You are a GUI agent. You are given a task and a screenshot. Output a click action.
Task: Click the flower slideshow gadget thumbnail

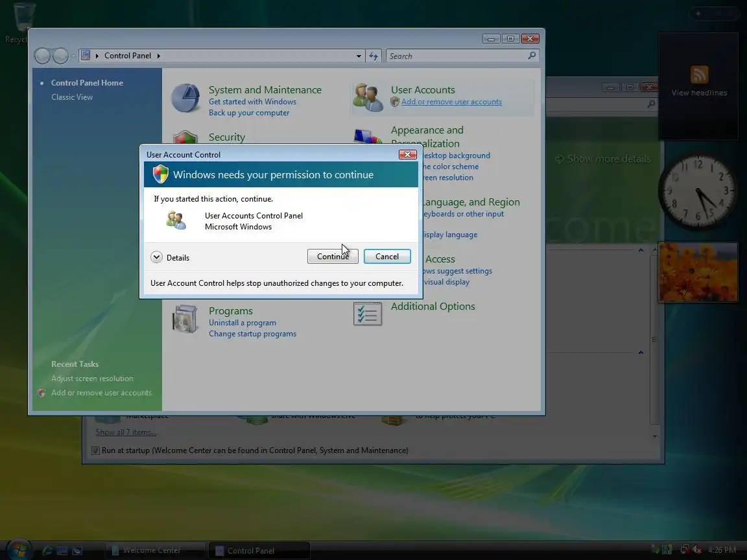coord(698,272)
